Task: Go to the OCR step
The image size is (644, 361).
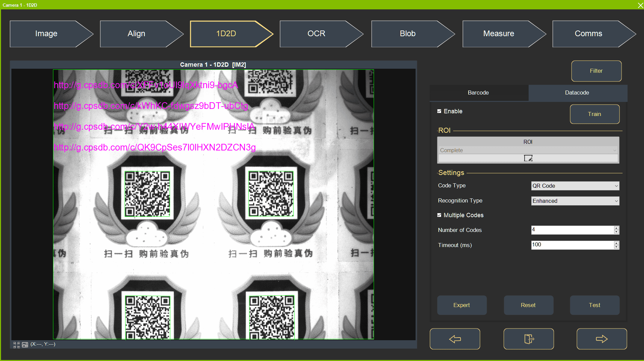Action: coord(321,34)
